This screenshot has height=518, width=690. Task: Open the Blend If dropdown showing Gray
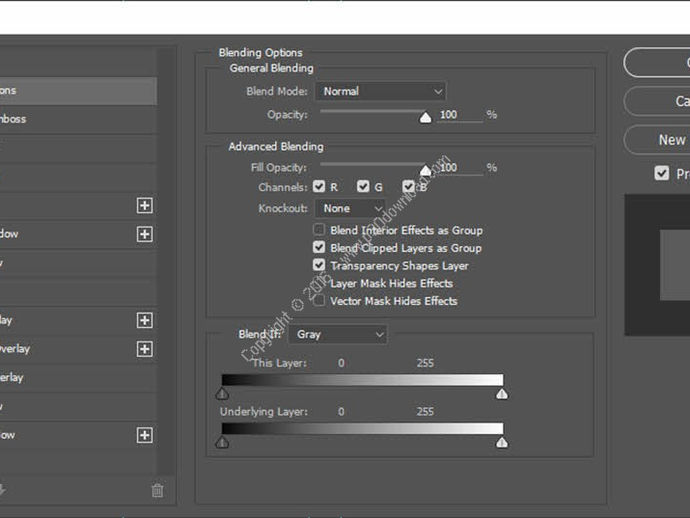tap(338, 334)
